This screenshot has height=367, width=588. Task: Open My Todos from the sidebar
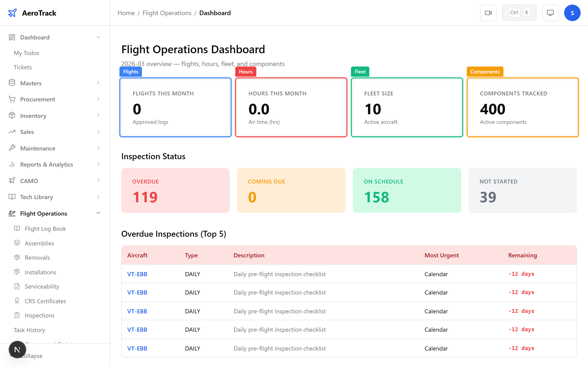coord(26,53)
